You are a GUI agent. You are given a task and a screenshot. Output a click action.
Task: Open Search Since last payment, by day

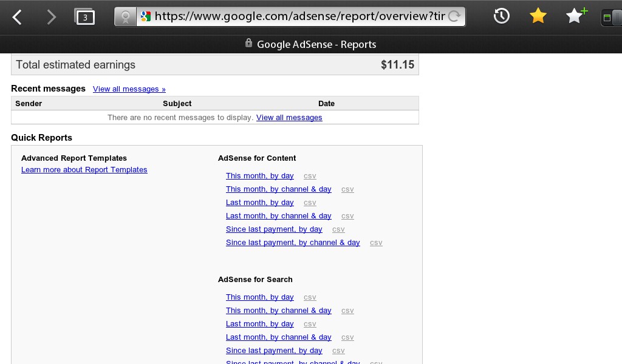274,351
